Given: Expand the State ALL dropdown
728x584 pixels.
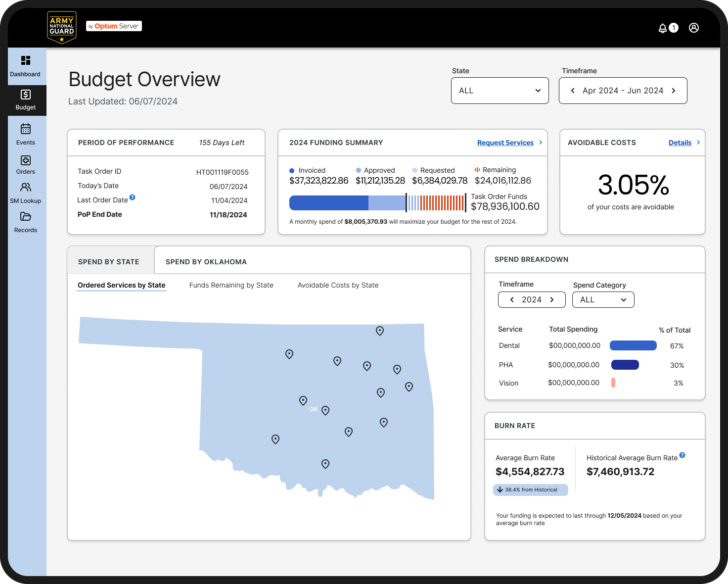Looking at the screenshot, I should pos(500,91).
